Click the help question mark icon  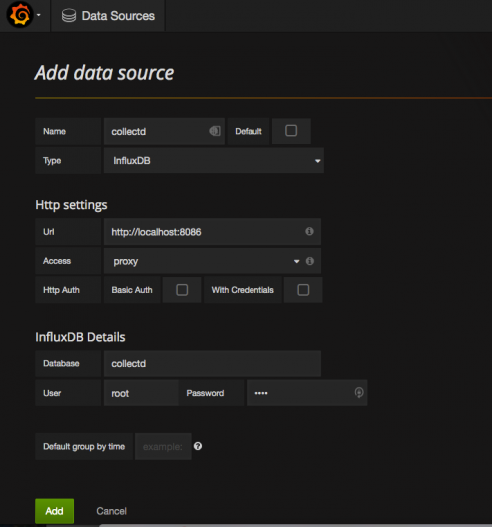(198, 446)
